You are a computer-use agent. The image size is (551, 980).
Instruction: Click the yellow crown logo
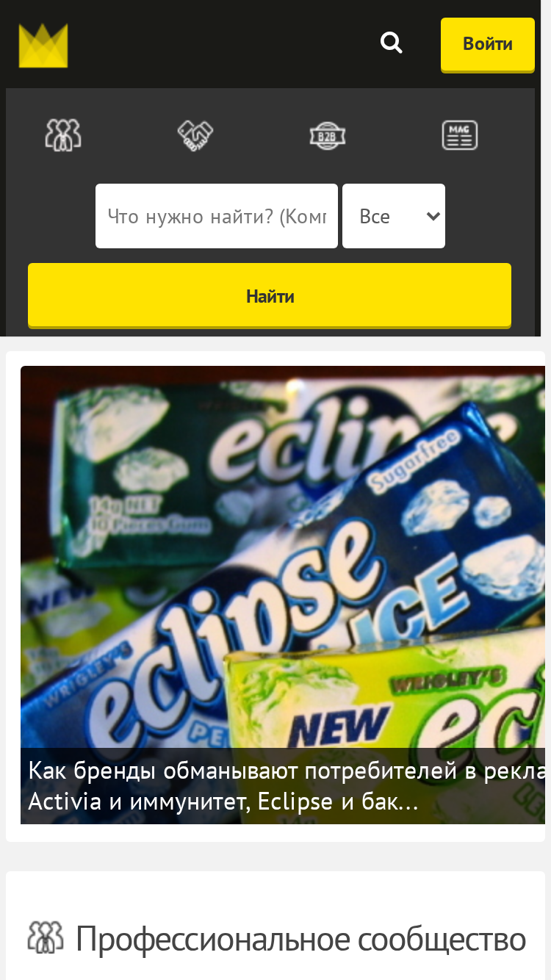point(43,46)
